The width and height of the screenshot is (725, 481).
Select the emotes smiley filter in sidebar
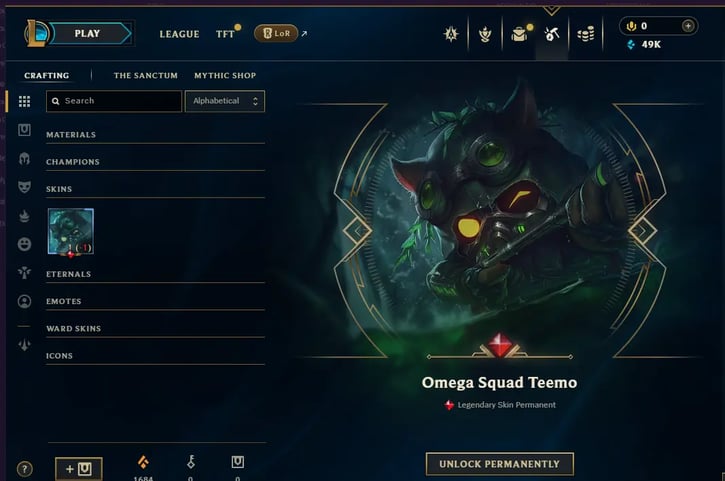coord(25,244)
